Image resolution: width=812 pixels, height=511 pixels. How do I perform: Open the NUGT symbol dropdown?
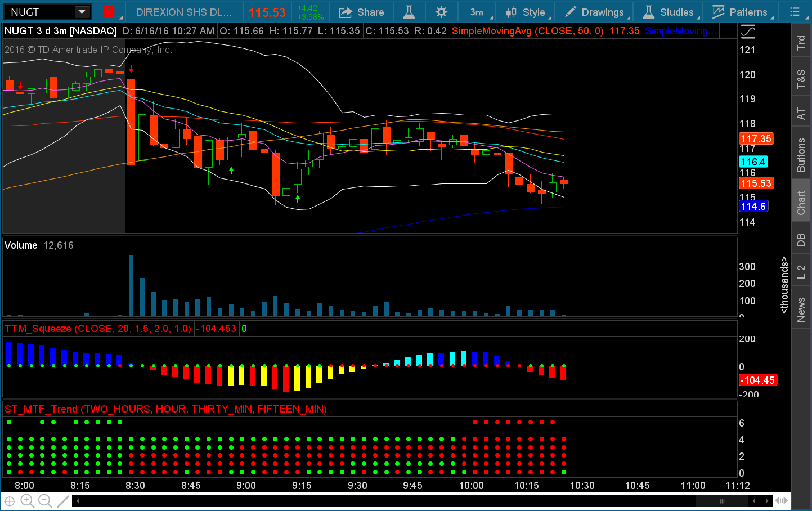pyautogui.click(x=82, y=12)
